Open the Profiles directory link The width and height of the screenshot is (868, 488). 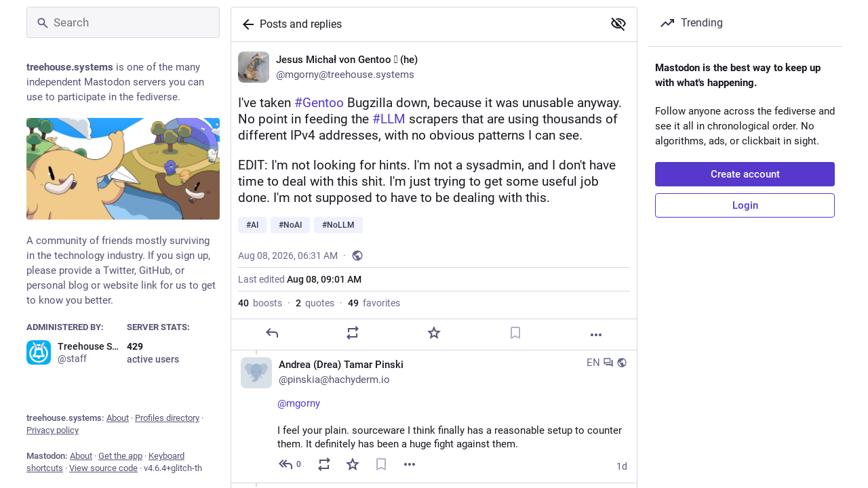click(167, 418)
